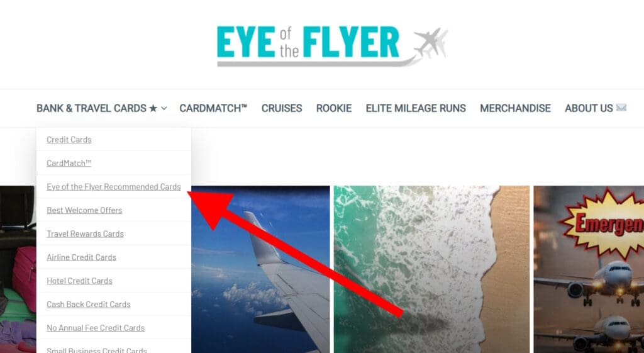Click the airplane icon in the logo
Viewport: 644px width, 353px height.
pos(430,42)
